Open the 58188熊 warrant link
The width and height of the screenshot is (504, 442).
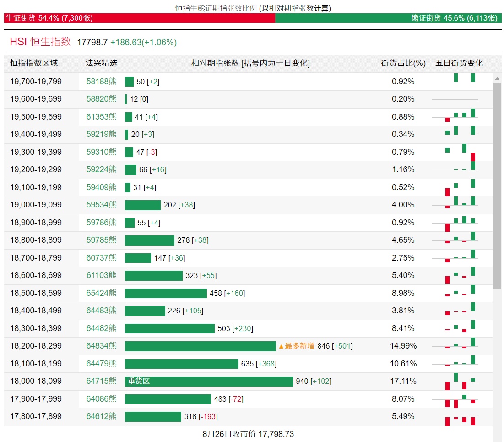(101, 82)
